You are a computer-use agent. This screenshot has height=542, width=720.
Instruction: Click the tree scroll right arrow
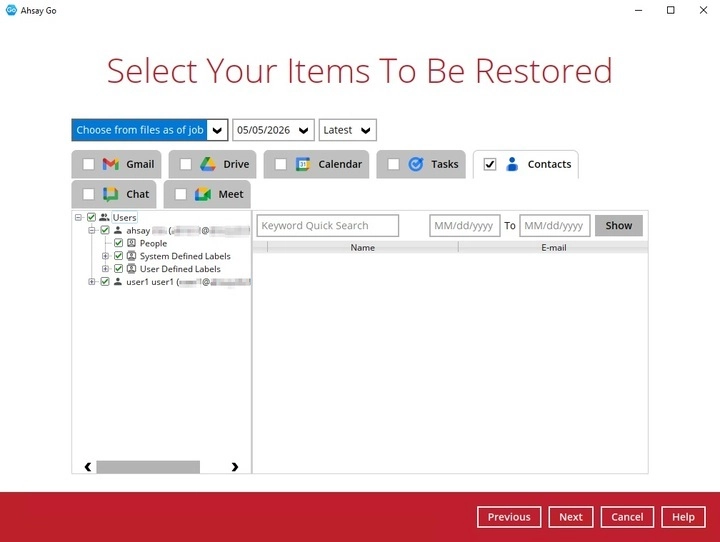(235, 467)
